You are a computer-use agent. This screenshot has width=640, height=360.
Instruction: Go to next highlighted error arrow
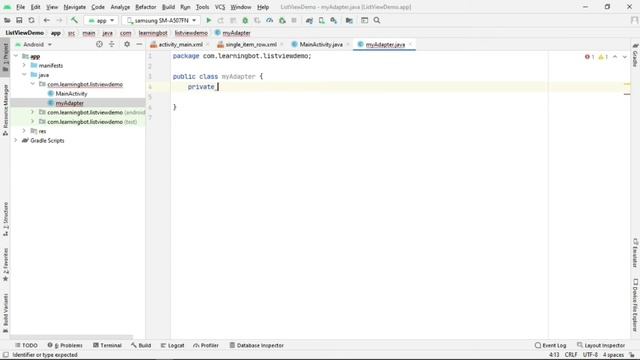click(624, 57)
